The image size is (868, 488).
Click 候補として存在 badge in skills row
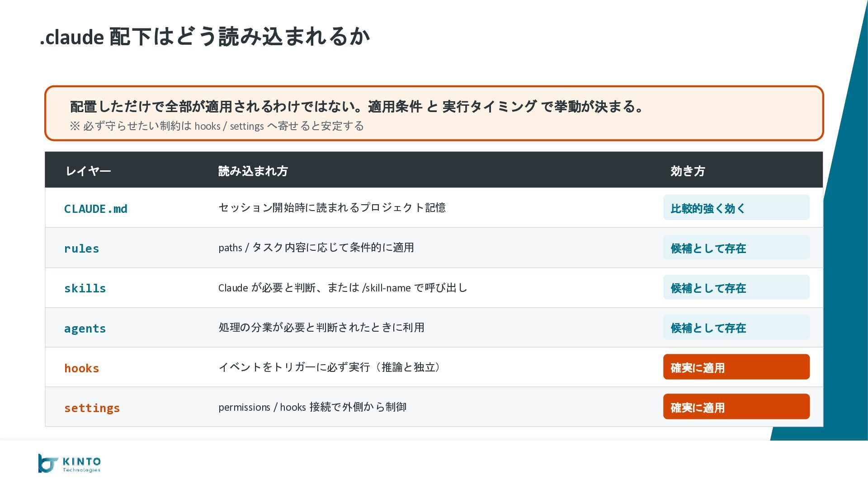pyautogui.click(x=736, y=287)
